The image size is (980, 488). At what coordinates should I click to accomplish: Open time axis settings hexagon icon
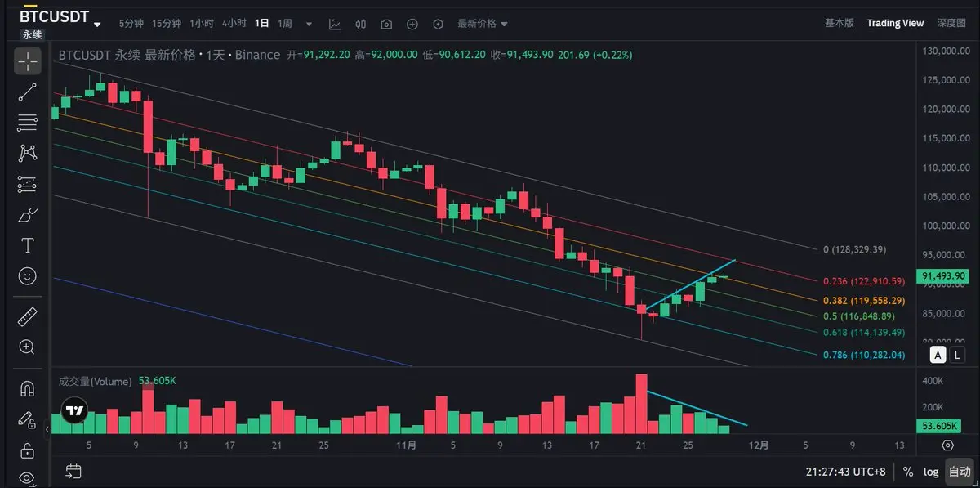click(948, 445)
